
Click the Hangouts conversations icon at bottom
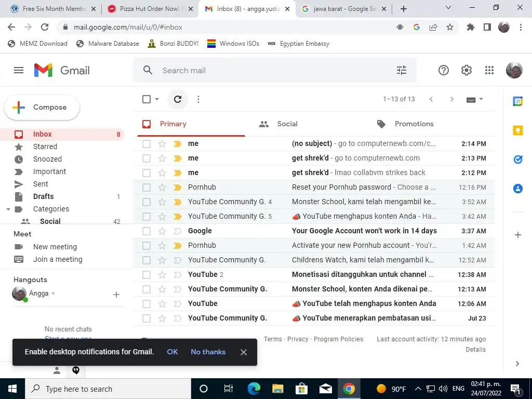(x=76, y=370)
